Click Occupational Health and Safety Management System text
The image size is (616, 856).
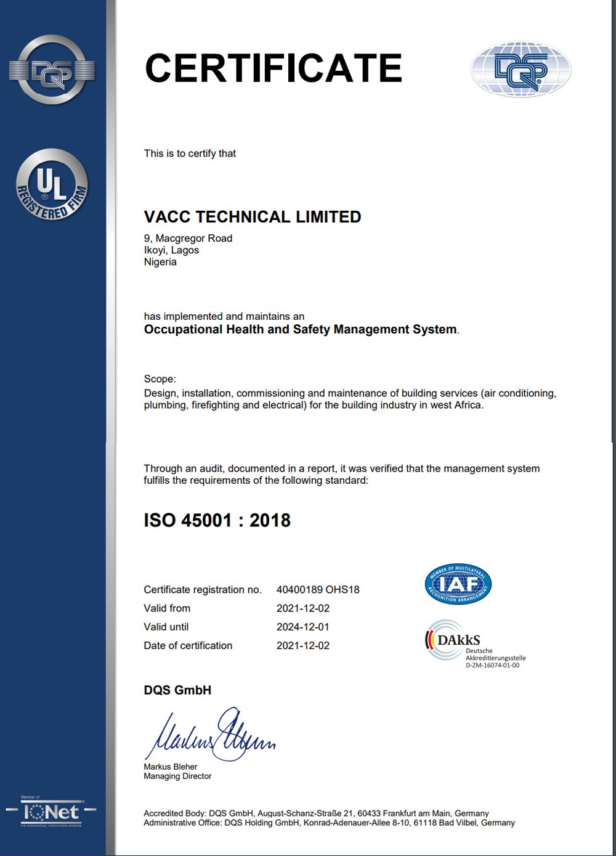pos(301,330)
